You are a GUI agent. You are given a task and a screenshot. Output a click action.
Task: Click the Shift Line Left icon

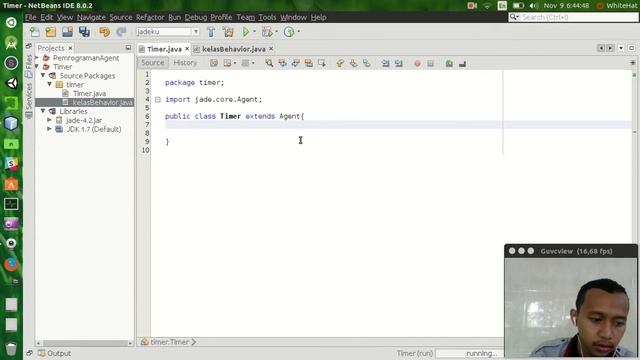pos(385,63)
